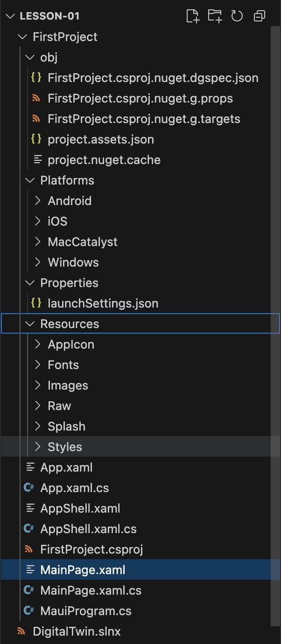Viewport: 281px width, 644px height.
Task: Collapse the obj folder
Action: (30, 57)
